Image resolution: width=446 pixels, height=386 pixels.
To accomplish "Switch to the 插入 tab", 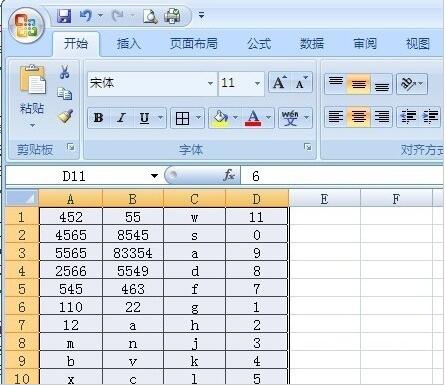I will point(129,44).
